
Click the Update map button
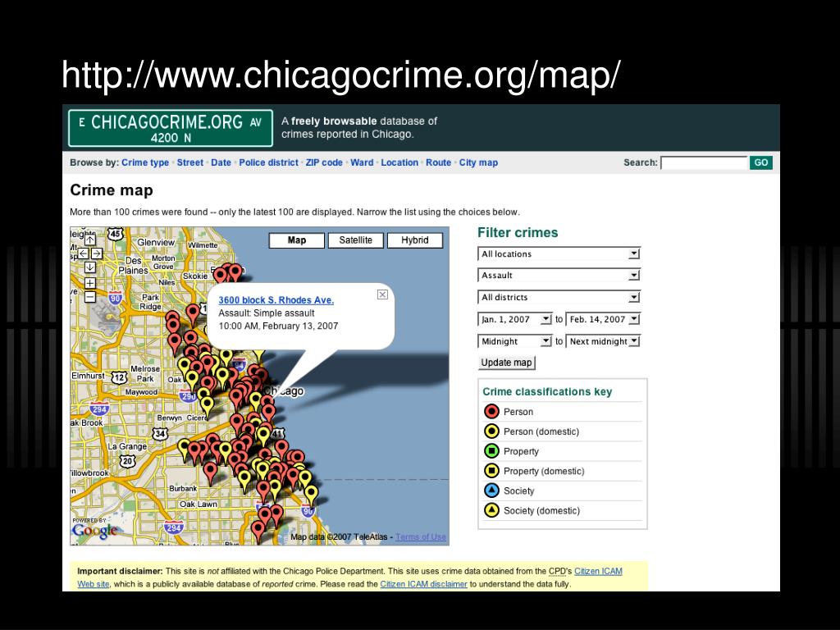pyautogui.click(x=506, y=363)
